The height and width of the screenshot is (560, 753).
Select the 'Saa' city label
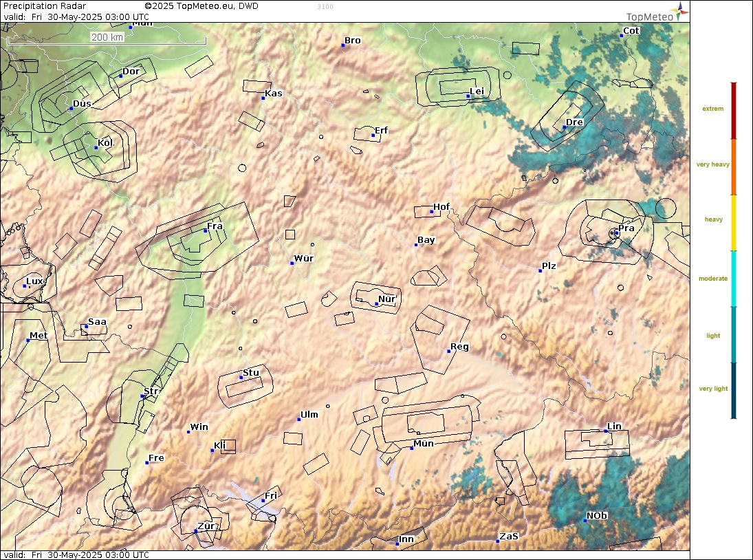point(97,322)
